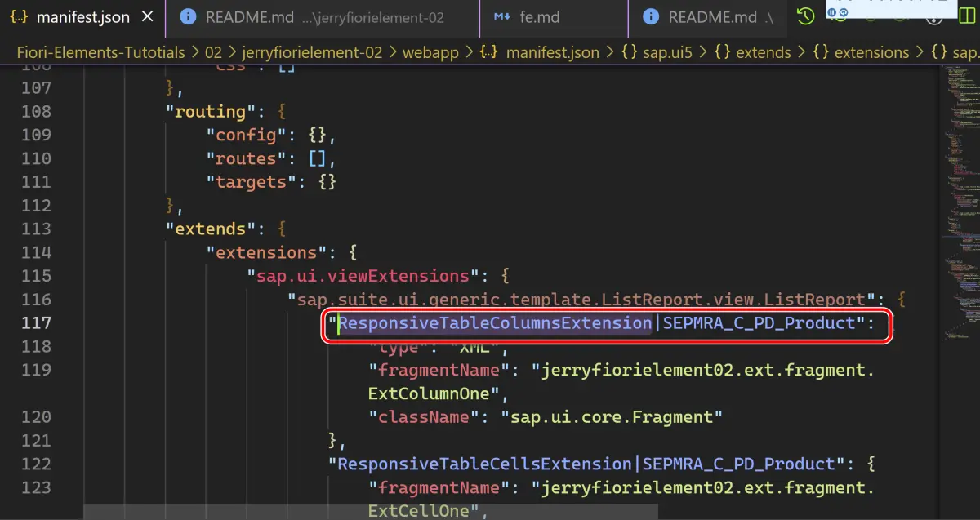
Task: Click the split editor icon
Action: [x=966, y=16]
